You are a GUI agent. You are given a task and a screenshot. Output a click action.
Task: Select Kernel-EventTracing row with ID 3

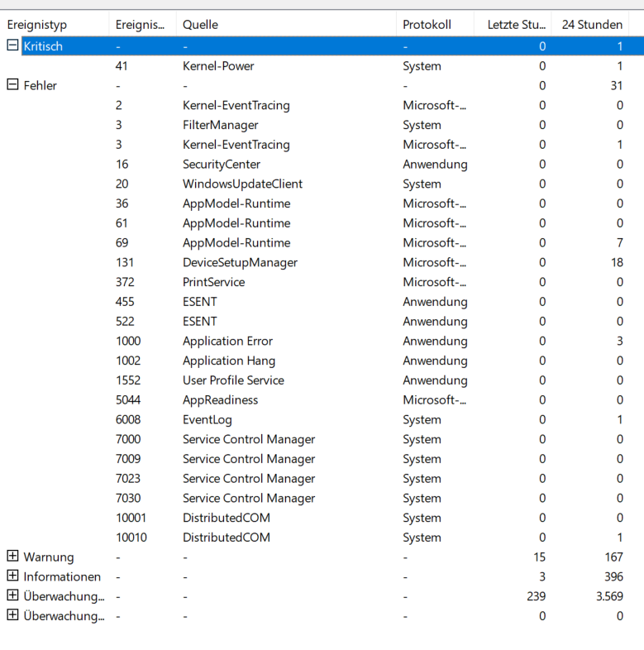[x=322, y=145]
